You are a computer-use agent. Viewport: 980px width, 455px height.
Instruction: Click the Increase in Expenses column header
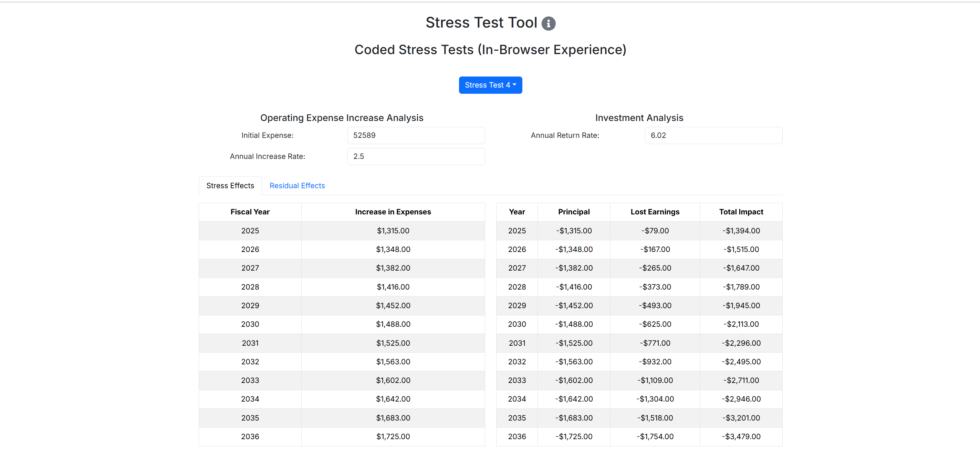[x=393, y=212]
